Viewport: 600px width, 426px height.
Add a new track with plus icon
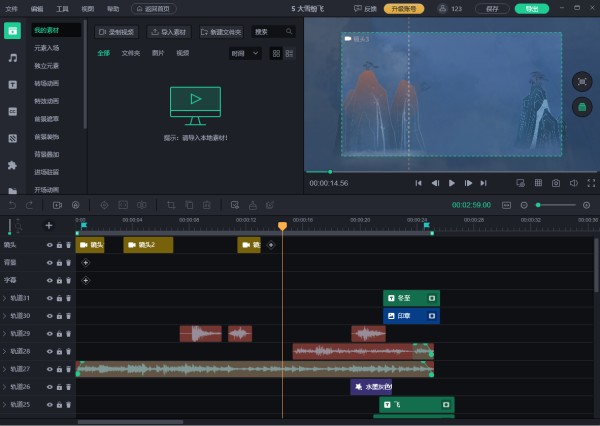(x=48, y=225)
